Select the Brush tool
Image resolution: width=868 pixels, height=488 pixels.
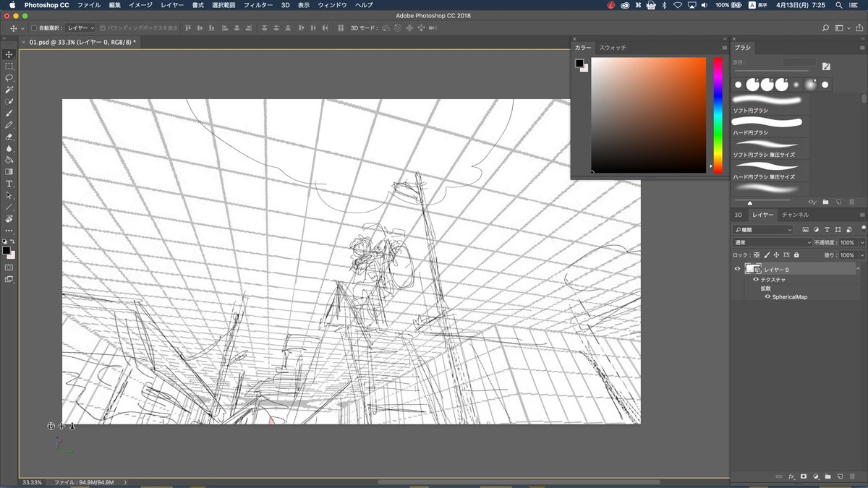(x=9, y=113)
